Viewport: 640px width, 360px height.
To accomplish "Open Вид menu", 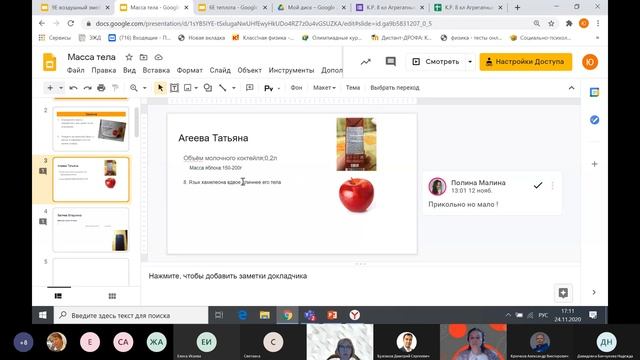I will pos(129,70).
